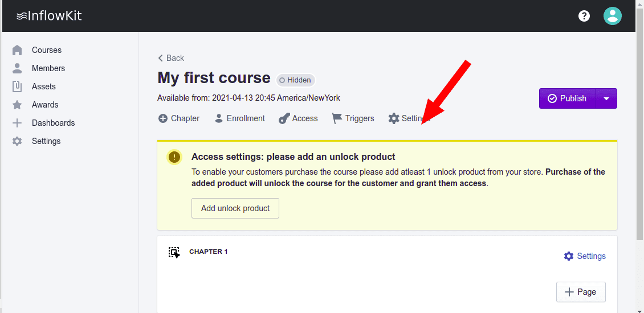Open the help question mark icon

pyautogui.click(x=584, y=16)
